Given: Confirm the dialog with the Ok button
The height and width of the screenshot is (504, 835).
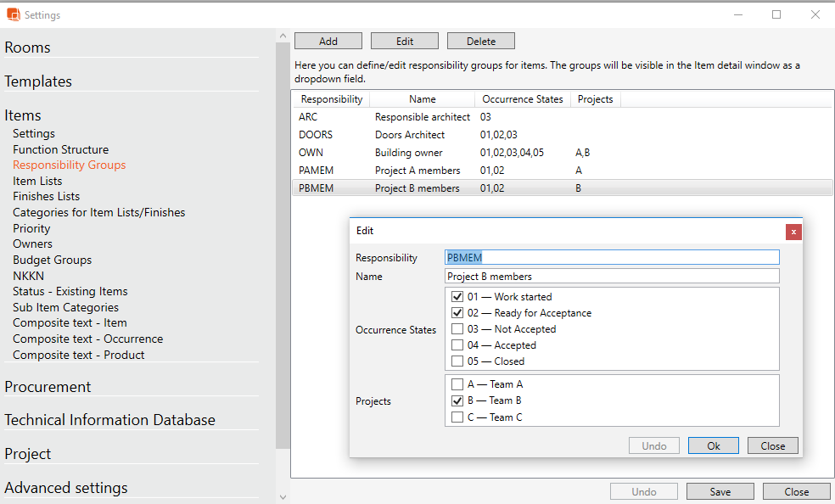Looking at the screenshot, I should [x=713, y=445].
